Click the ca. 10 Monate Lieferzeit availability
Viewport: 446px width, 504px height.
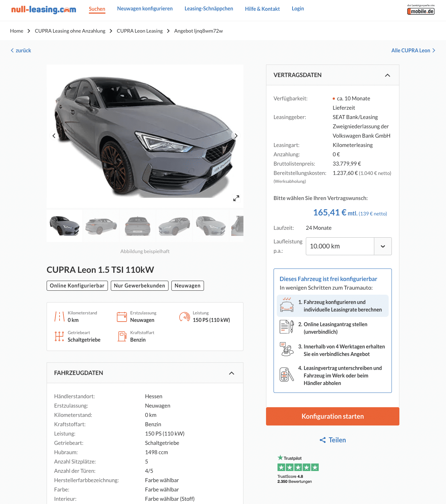coord(351,103)
